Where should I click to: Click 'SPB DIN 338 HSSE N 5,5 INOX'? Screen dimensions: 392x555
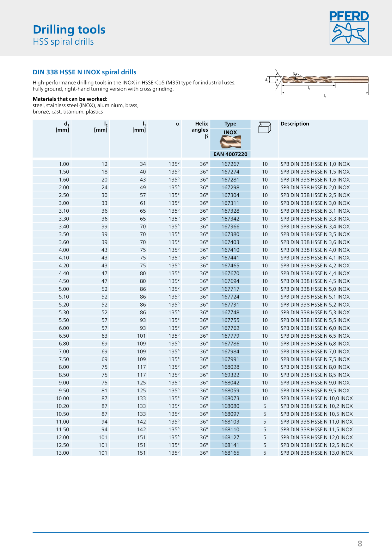(x=315, y=320)
